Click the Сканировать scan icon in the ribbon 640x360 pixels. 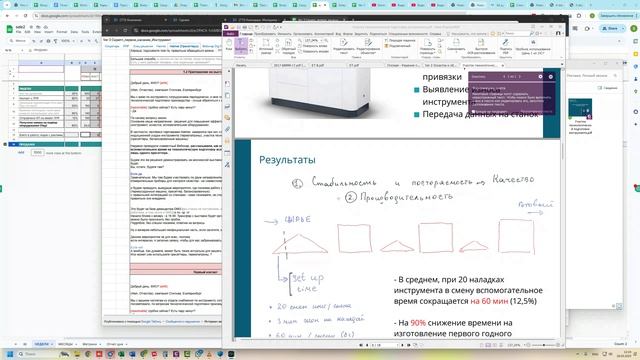coord(456,45)
